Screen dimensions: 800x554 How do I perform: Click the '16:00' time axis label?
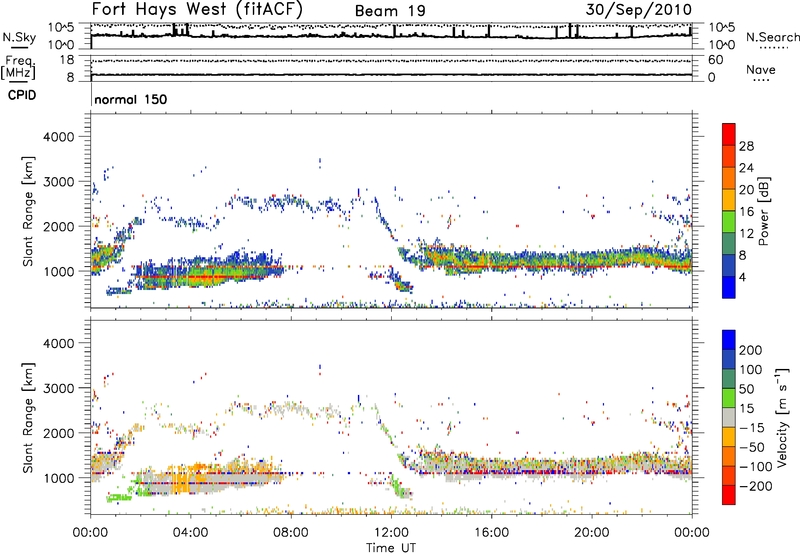point(491,533)
